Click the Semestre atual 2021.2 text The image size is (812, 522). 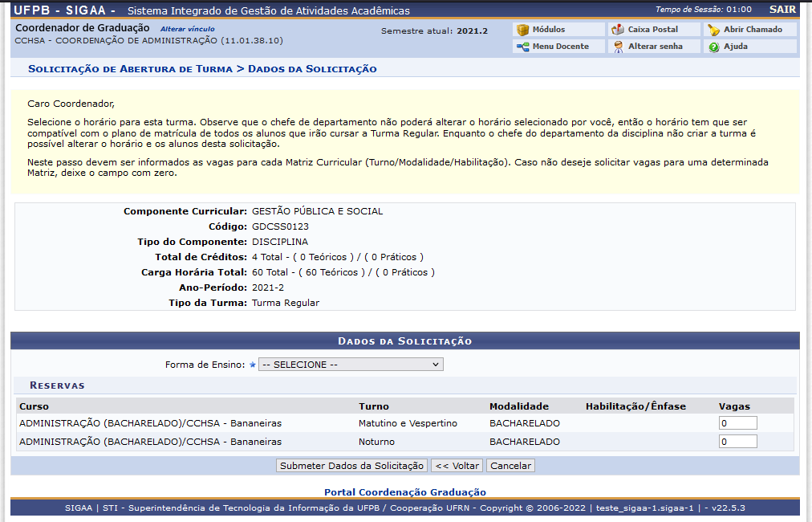tap(434, 31)
